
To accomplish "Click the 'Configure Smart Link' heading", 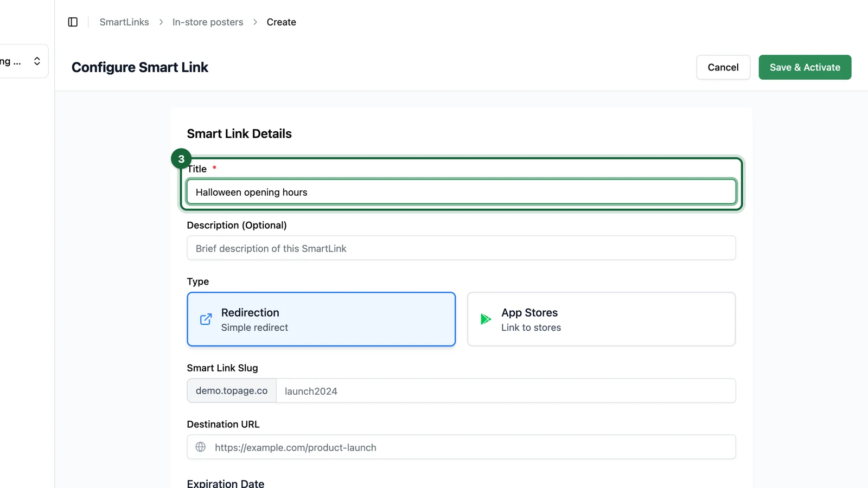I will coord(140,67).
